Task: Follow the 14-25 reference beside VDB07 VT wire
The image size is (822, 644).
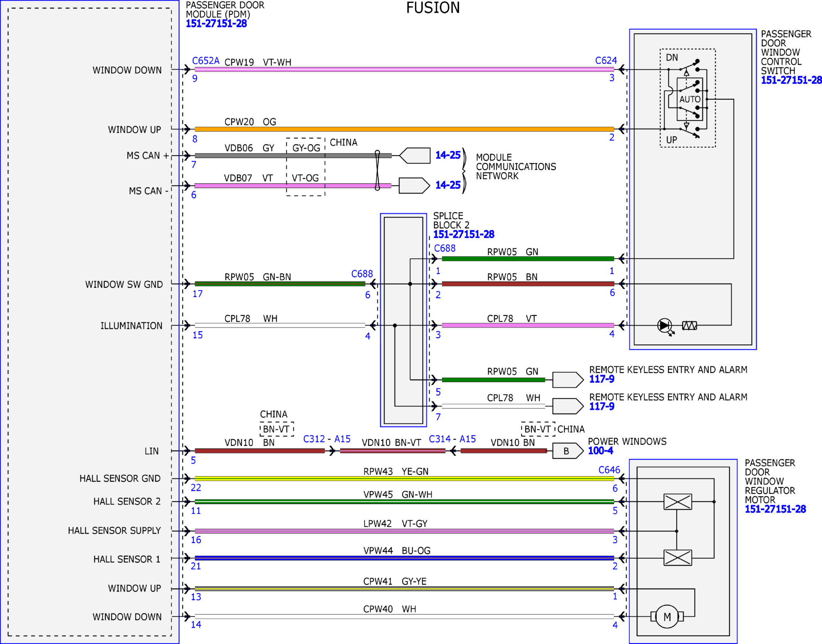Action: point(448,185)
